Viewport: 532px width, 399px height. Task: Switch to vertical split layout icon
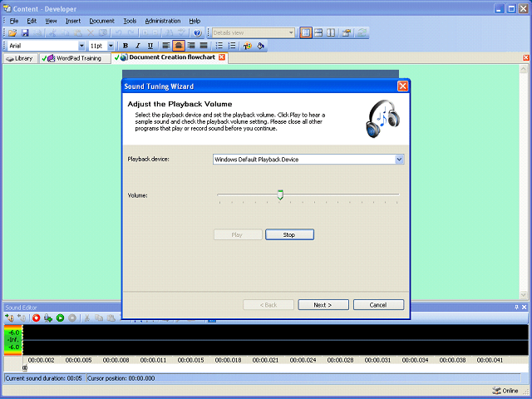331,33
